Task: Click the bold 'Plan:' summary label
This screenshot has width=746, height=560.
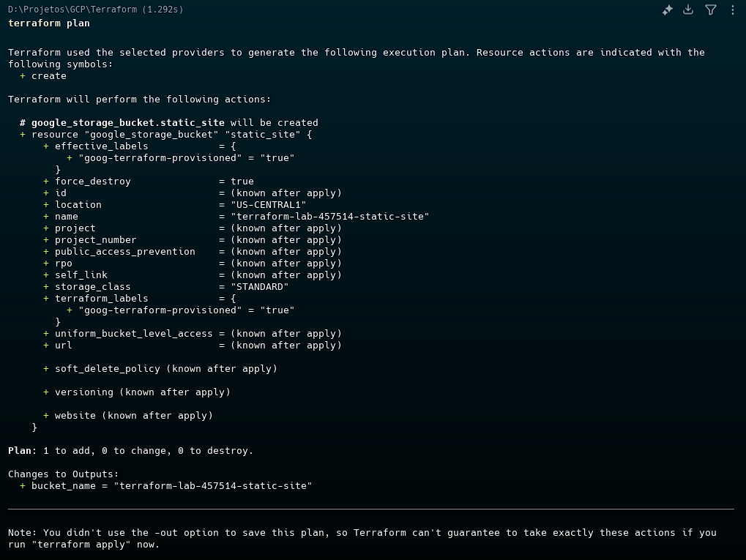Action: [x=23, y=451]
